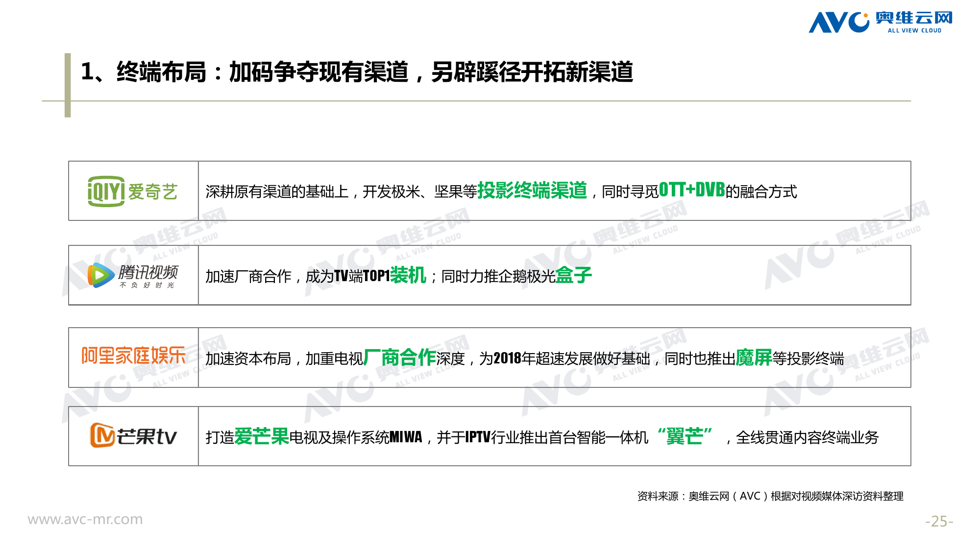Click green text OTT+DVB

point(691,190)
